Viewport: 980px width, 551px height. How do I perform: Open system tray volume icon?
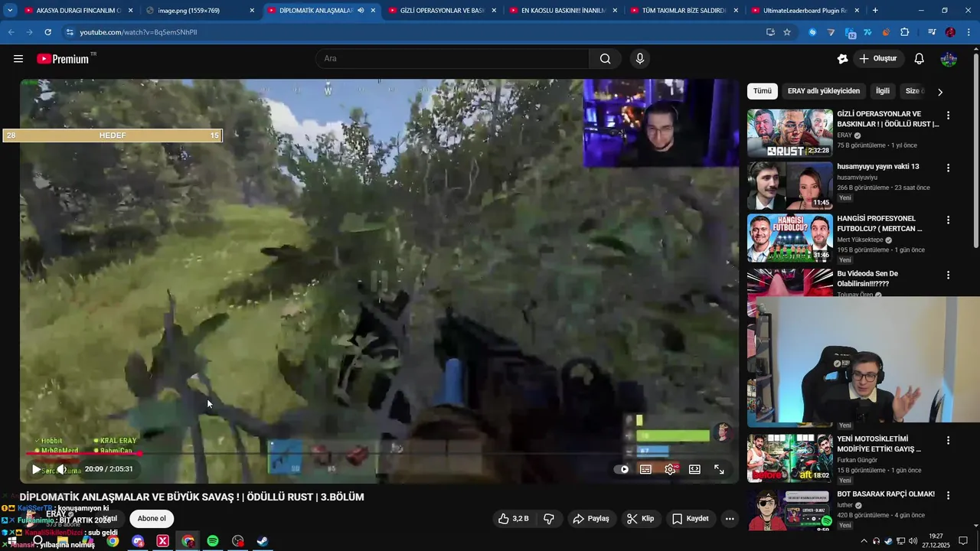pos(913,541)
